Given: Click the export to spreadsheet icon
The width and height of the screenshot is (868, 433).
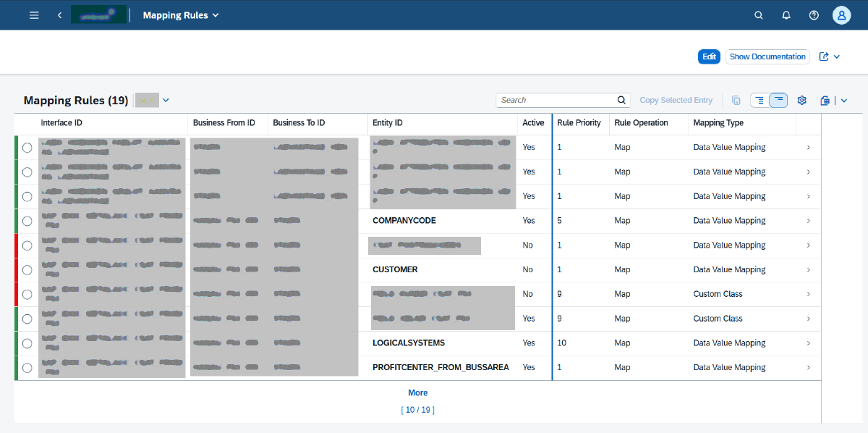Looking at the screenshot, I should 825,101.
